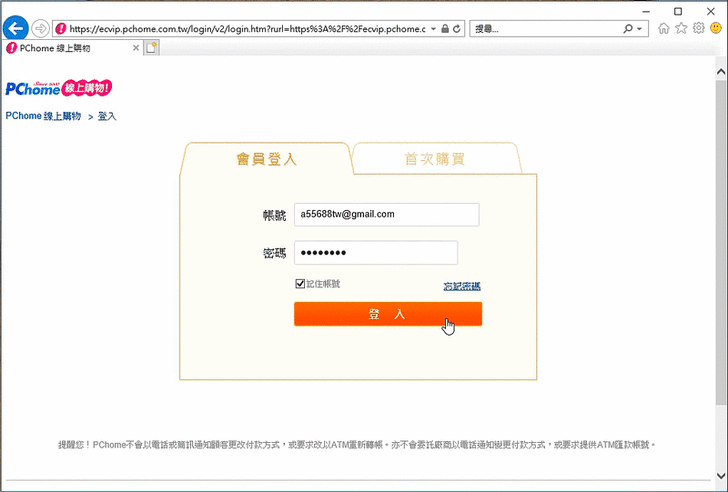Switch to the 首次購買 tab

[435, 159]
